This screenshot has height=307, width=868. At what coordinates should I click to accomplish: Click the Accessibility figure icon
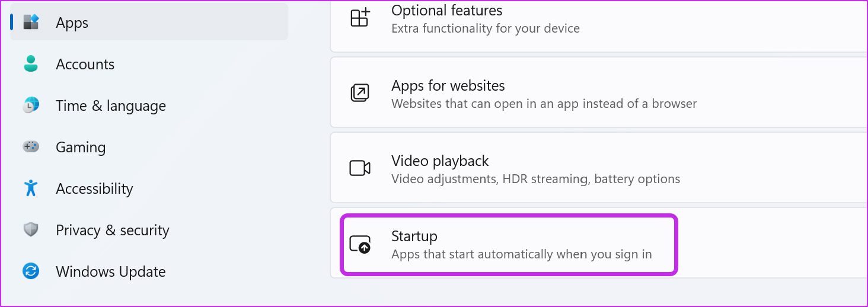tap(31, 188)
